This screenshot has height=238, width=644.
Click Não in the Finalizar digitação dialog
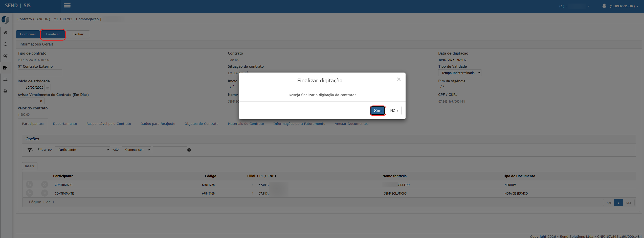point(394,111)
